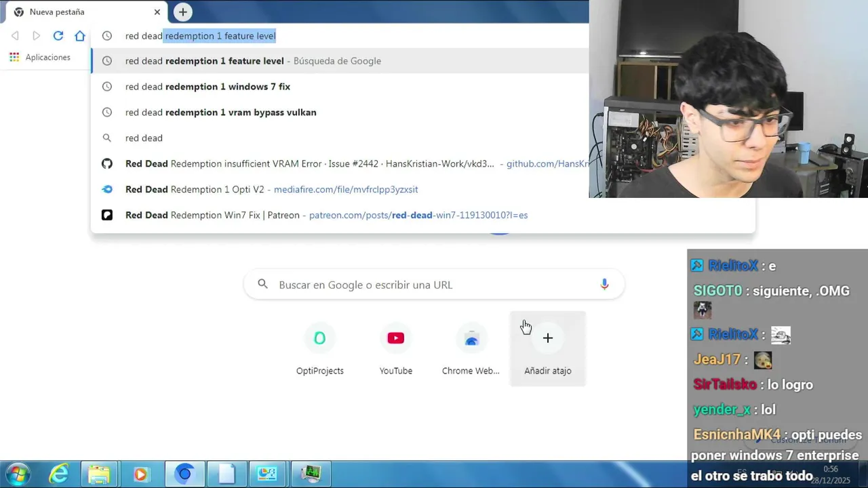Open Task Manager monitor taskbar icon
Image resolution: width=868 pixels, height=488 pixels.
[x=311, y=474]
